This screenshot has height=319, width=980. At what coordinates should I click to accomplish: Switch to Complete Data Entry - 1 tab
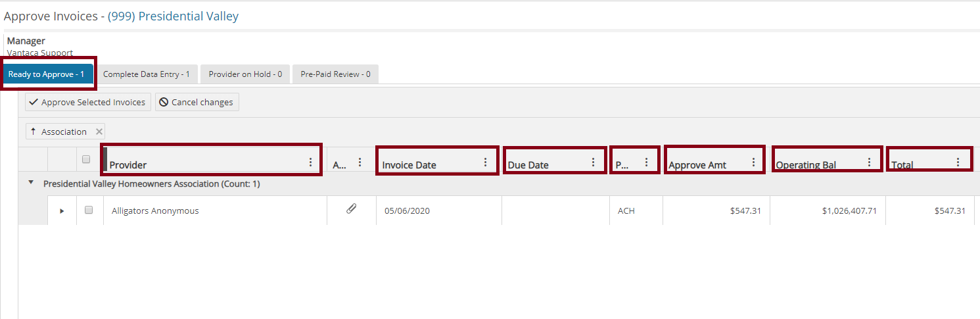147,74
